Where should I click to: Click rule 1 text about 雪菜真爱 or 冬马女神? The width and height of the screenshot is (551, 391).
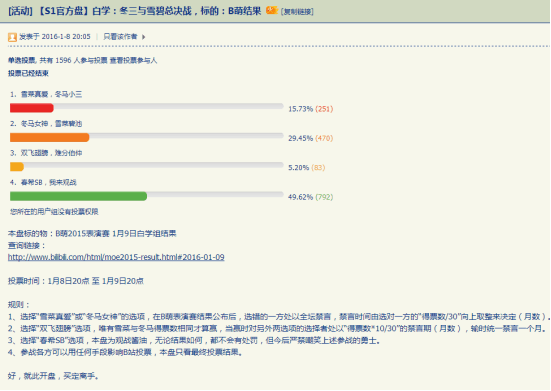coord(279,317)
